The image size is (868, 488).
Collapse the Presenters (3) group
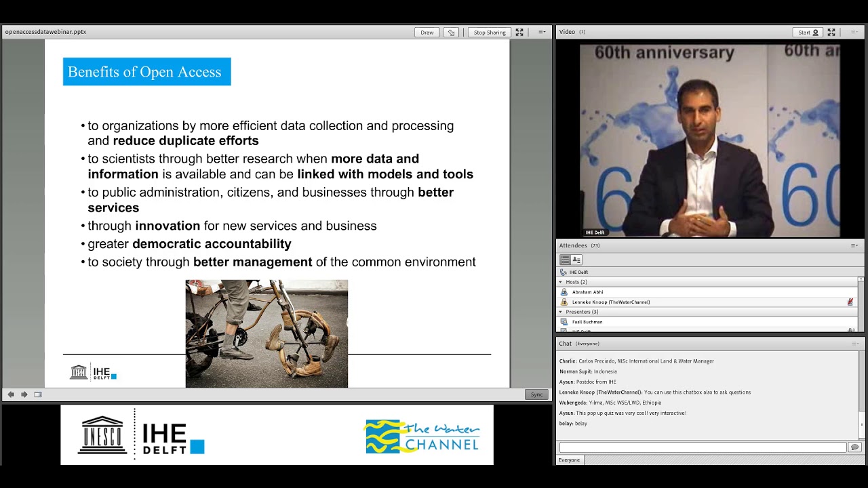(x=561, y=312)
